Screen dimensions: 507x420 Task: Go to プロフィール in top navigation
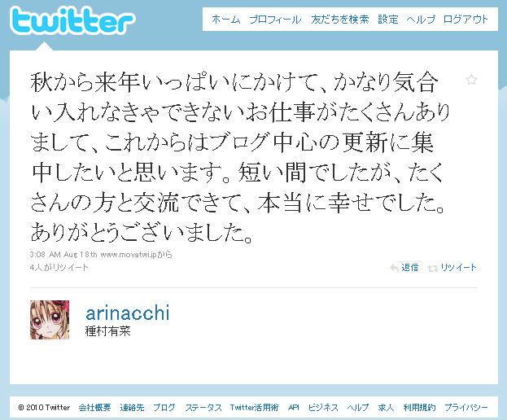click(275, 20)
